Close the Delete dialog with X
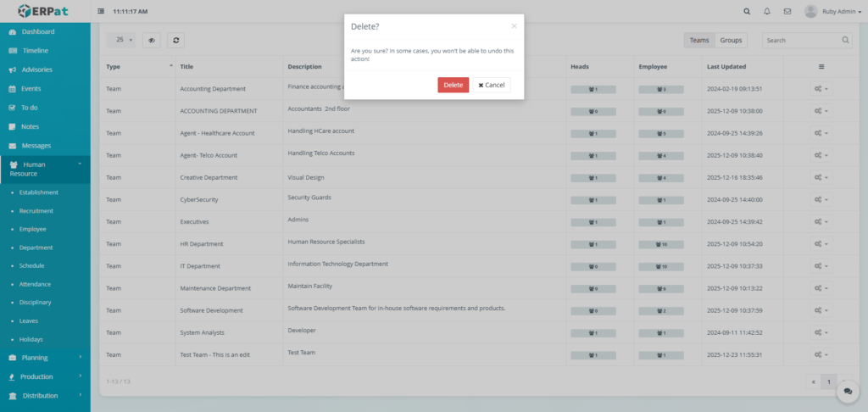This screenshot has width=868, height=412. (514, 26)
